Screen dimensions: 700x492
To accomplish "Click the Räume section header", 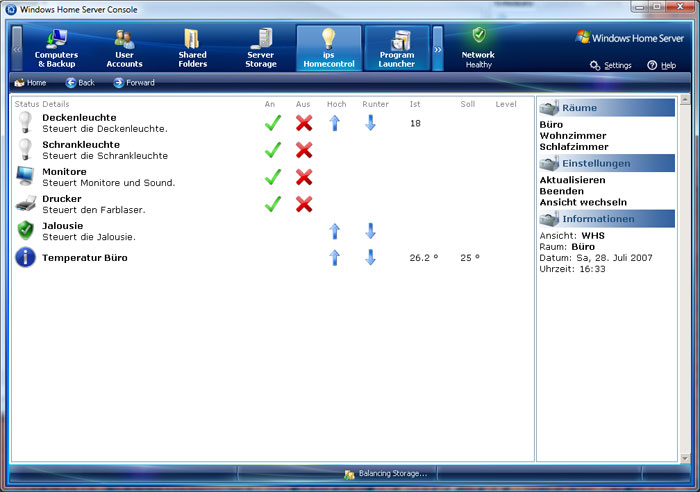I will (607, 108).
